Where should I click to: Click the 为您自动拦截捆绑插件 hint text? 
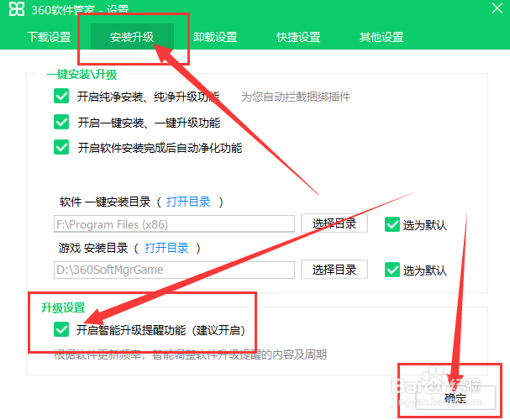point(296,97)
